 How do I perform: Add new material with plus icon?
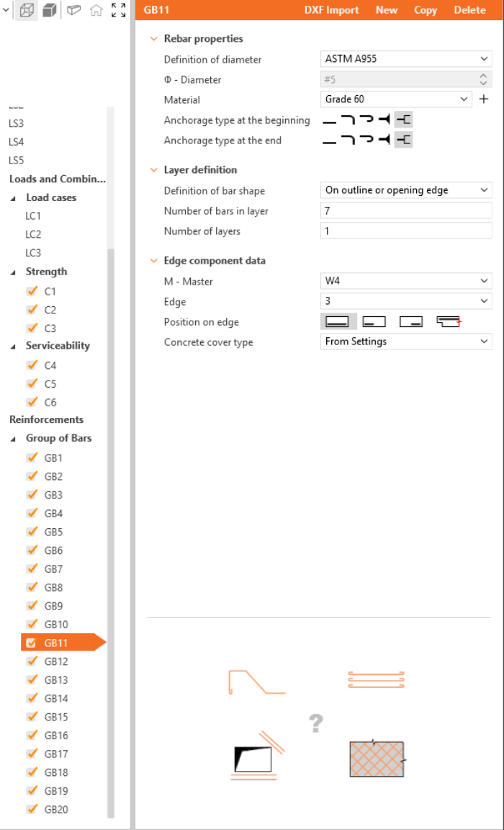484,99
